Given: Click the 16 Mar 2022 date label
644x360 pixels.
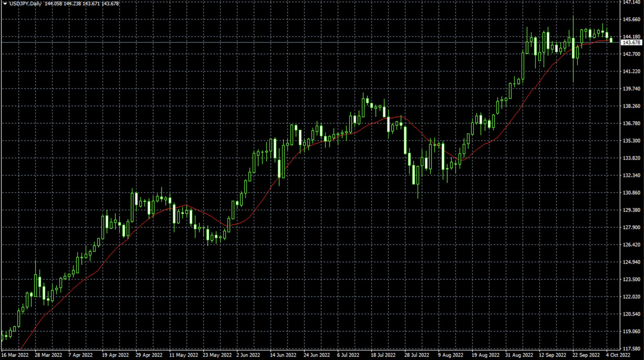Looking at the screenshot, I should (x=15, y=355).
